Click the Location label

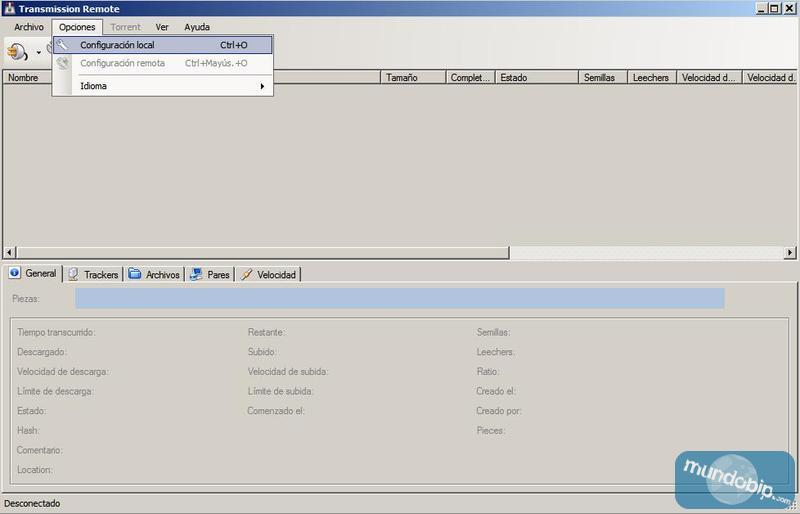point(35,470)
